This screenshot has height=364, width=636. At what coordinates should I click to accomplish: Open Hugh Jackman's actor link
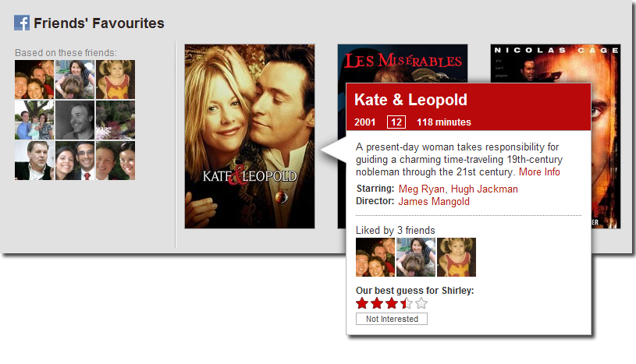(x=485, y=189)
